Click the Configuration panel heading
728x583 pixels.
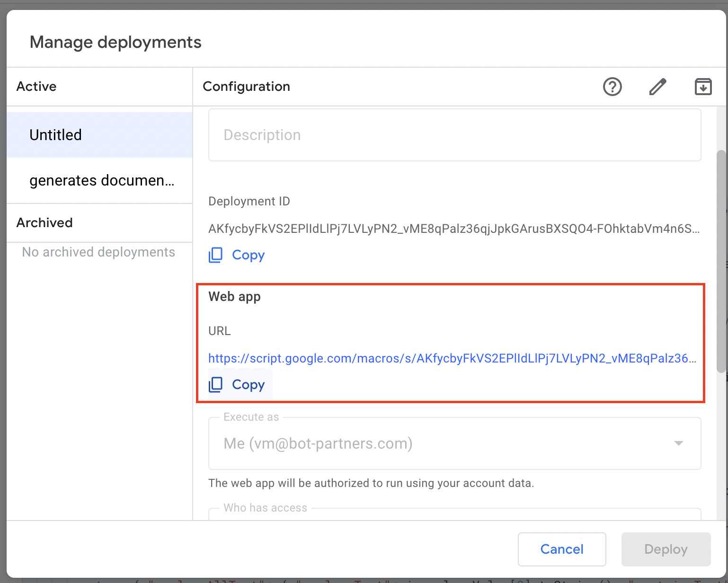click(x=246, y=87)
